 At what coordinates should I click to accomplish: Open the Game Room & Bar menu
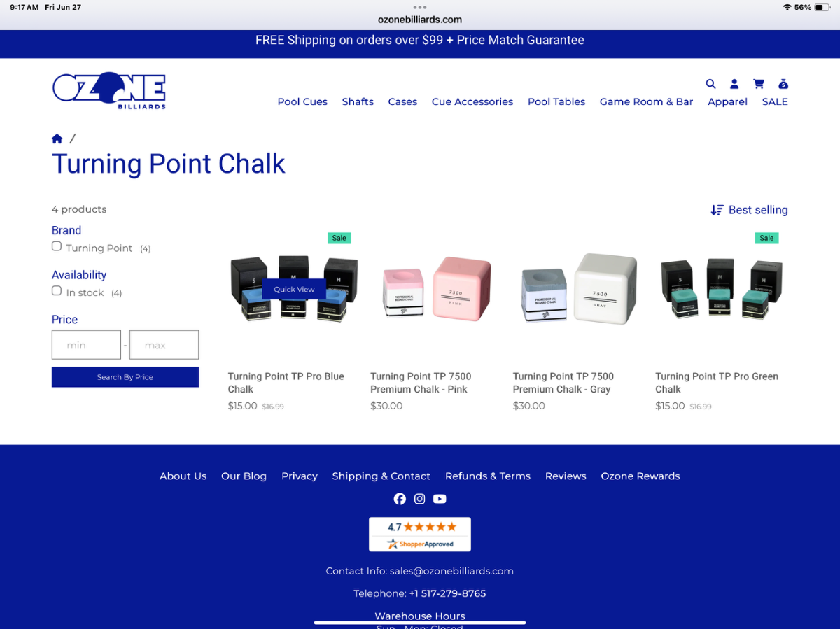[646, 101]
